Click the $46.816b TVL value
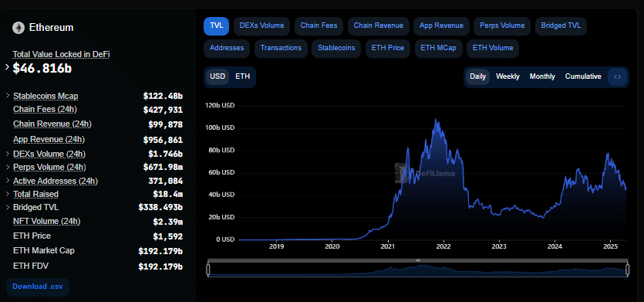The image size is (644, 302). [42, 69]
